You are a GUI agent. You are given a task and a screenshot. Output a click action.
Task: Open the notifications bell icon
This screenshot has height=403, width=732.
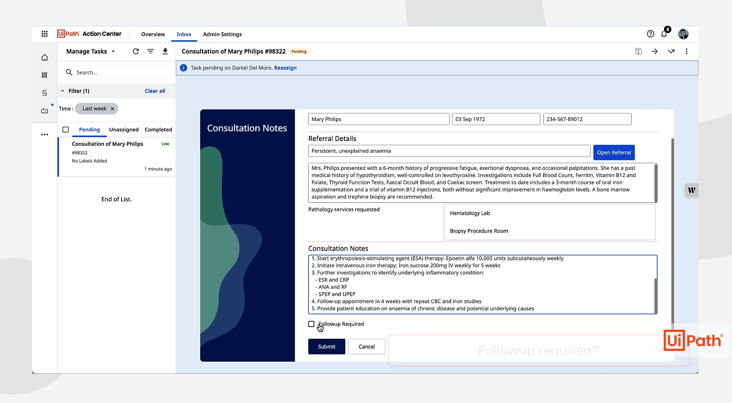(664, 34)
